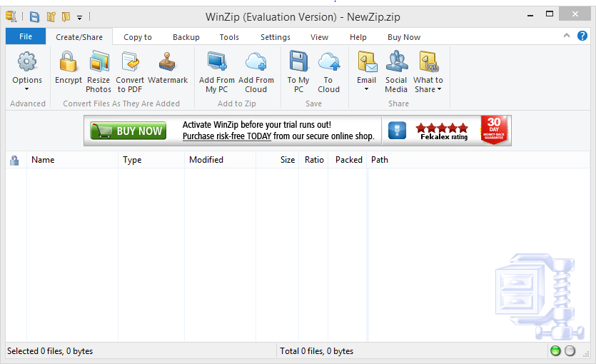
Task: Switch to the Create/Share tab
Action: 79,37
